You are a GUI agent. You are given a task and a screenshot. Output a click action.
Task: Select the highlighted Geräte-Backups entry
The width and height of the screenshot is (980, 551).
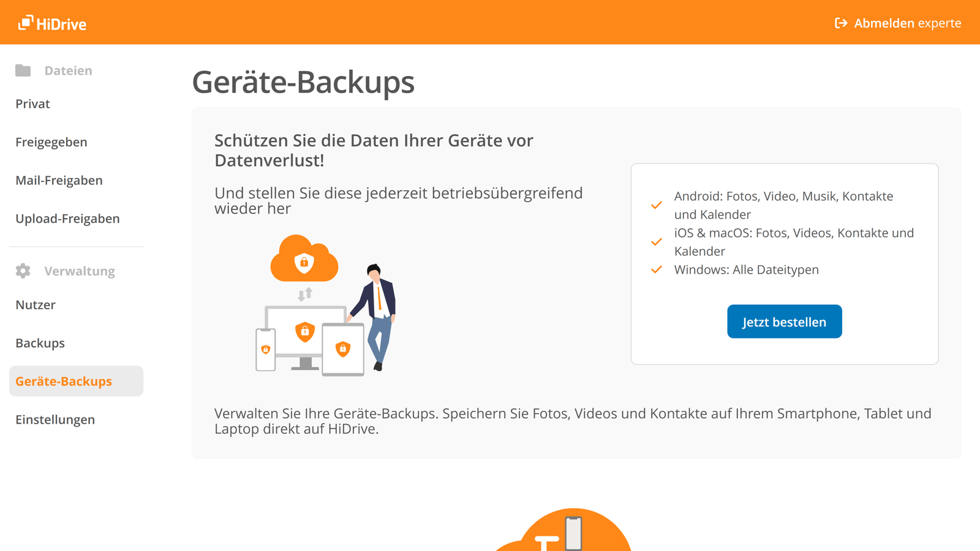(64, 381)
